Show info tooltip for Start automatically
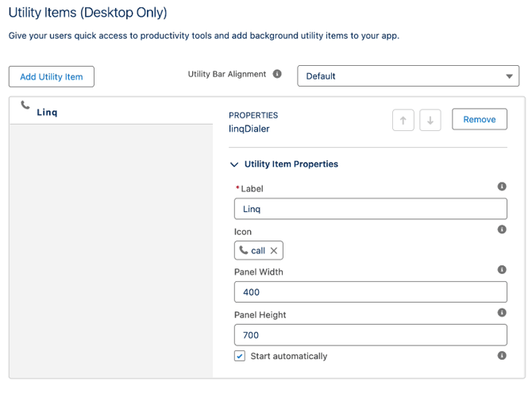 [502, 356]
